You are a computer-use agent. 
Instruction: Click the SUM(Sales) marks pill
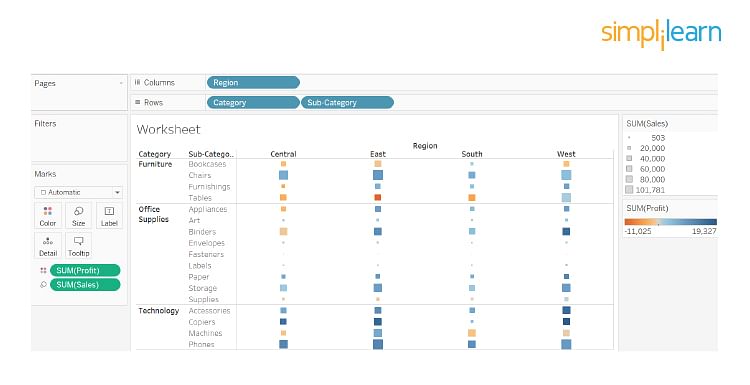pos(85,285)
